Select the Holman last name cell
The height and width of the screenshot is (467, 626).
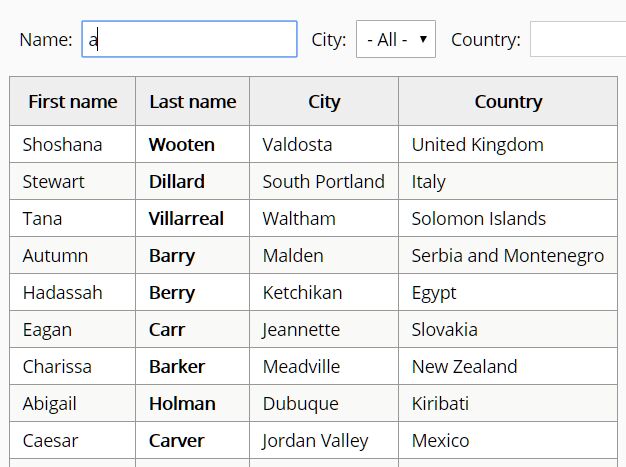click(192, 404)
